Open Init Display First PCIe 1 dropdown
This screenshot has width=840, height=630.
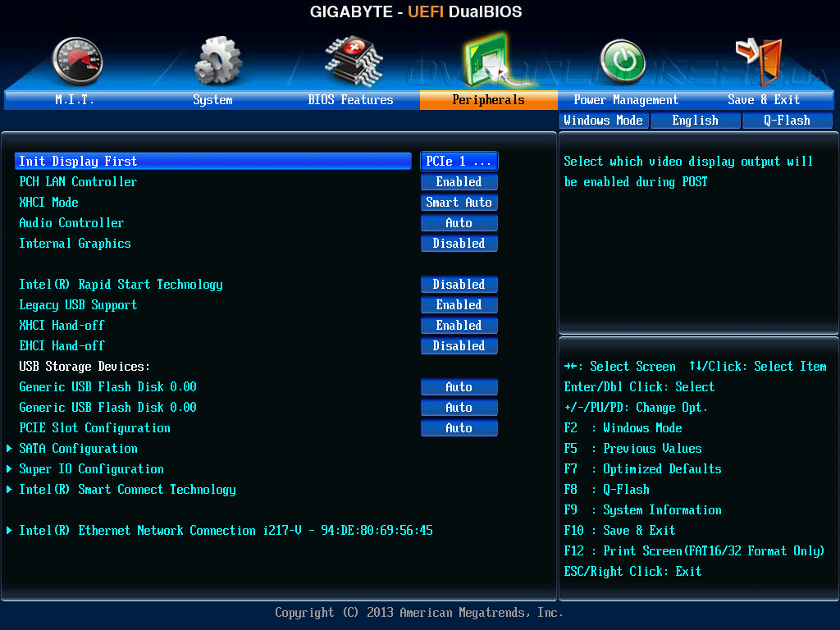459,162
